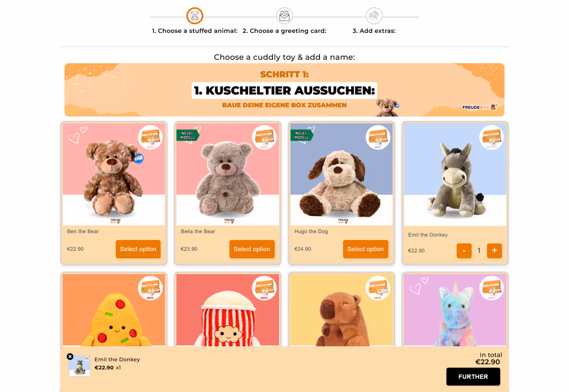Screen dimensions: 569x392
Task: Click gift box badge on Hugo the Dog
Action: pos(378,137)
